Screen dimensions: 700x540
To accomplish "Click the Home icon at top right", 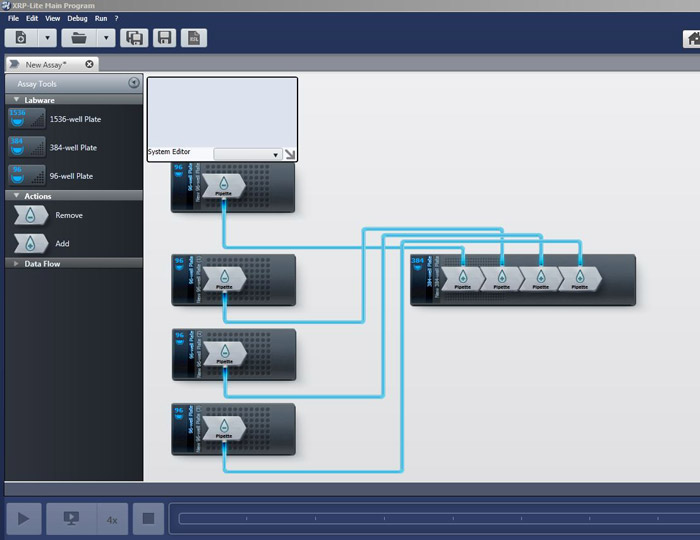I will click(x=691, y=38).
